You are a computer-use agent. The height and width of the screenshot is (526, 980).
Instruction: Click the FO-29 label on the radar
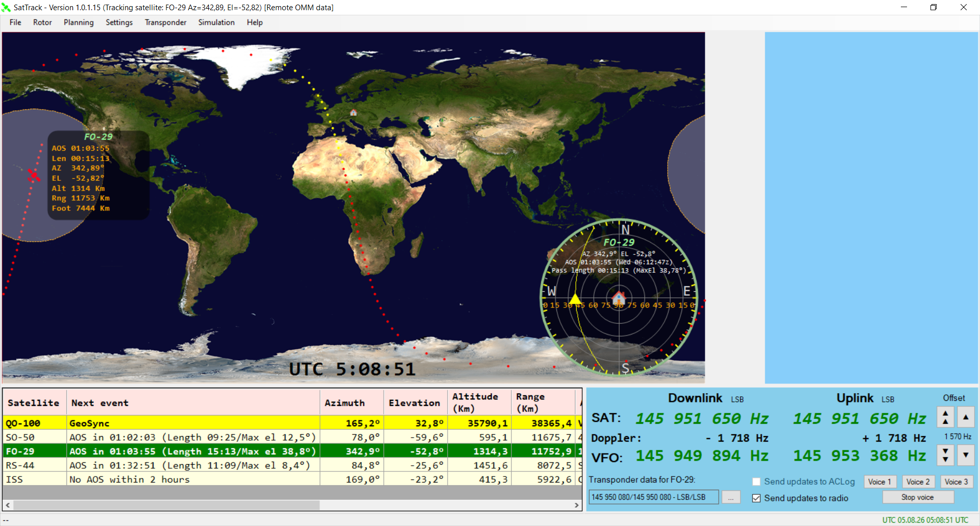(619, 243)
